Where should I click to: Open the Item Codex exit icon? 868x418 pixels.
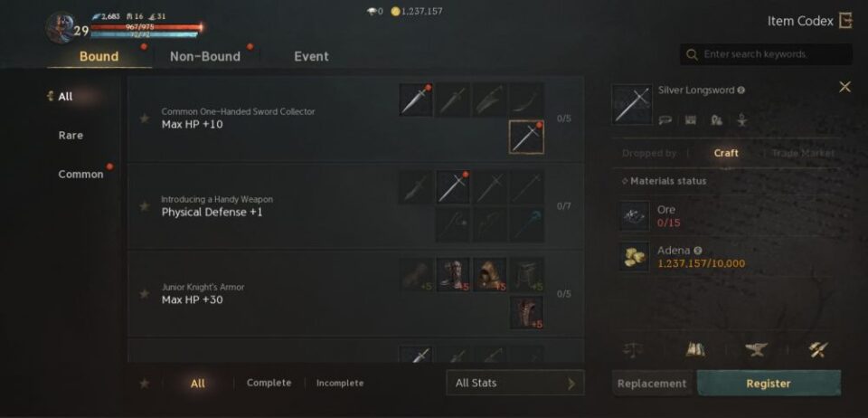pyautogui.click(x=845, y=21)
